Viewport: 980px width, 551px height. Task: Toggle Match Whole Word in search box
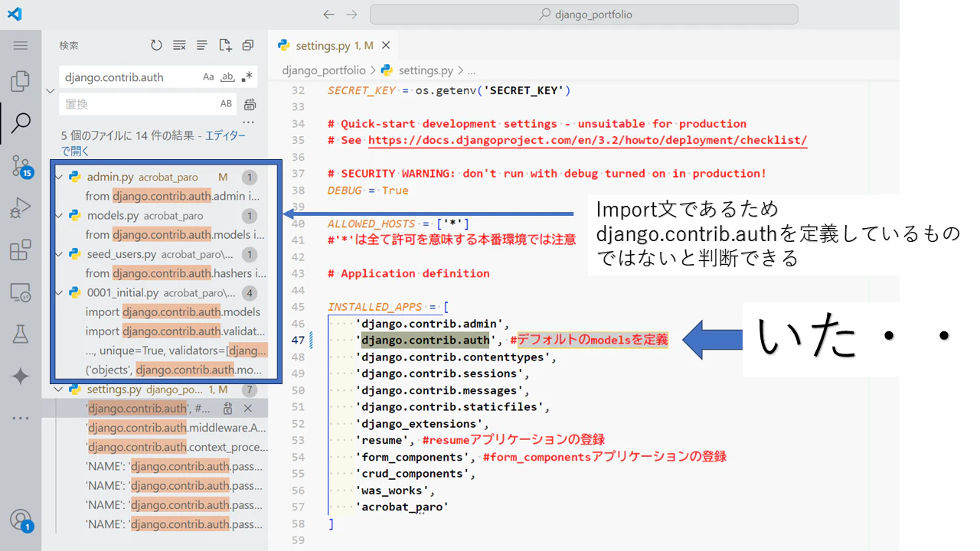click(227, 77)
